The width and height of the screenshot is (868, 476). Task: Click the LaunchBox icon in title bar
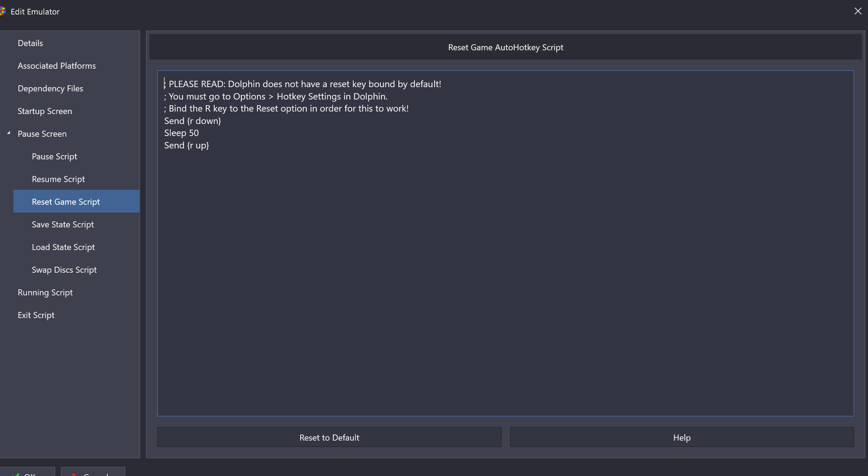coord(2,11)
